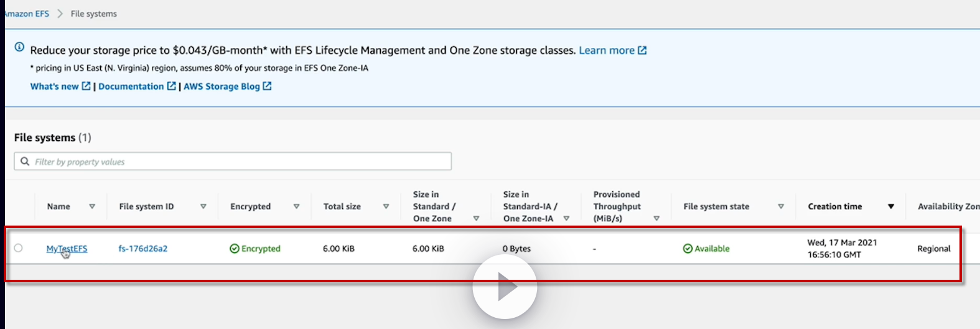Sort by File system ID column arrow
Viewport: 980px width, 329px height.
[203, 206]
